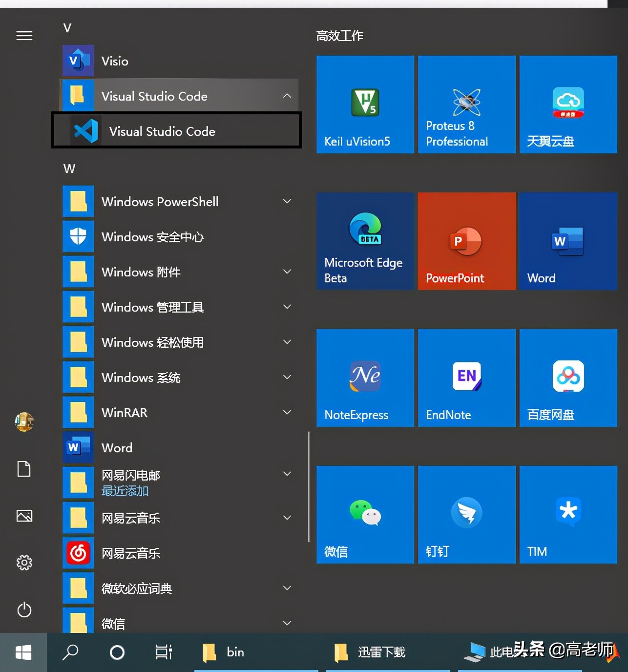Screen dimensions: 628x672
Task: Launch 网易云音乐 app with red icon
Action: (180, 553)
